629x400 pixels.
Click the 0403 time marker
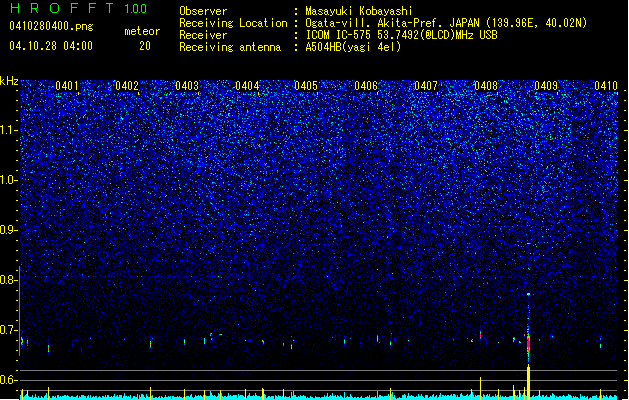pyautogui.click(x=187, y=86)
